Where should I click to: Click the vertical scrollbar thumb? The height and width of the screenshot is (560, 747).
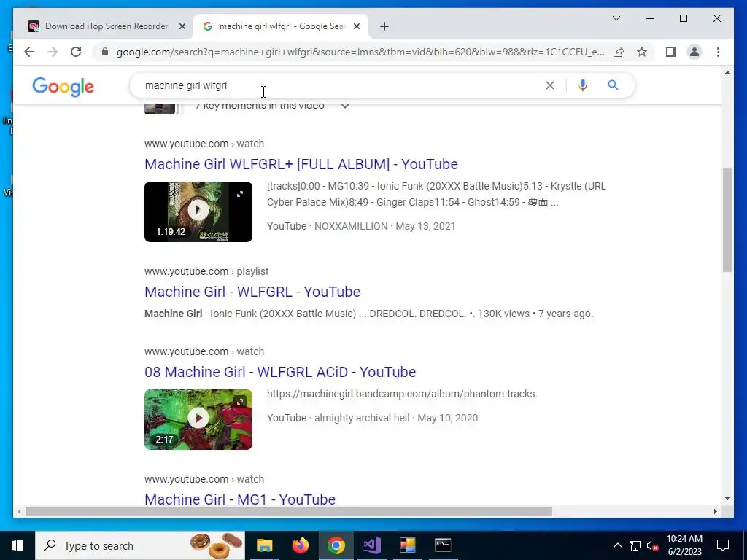point(727,220)
